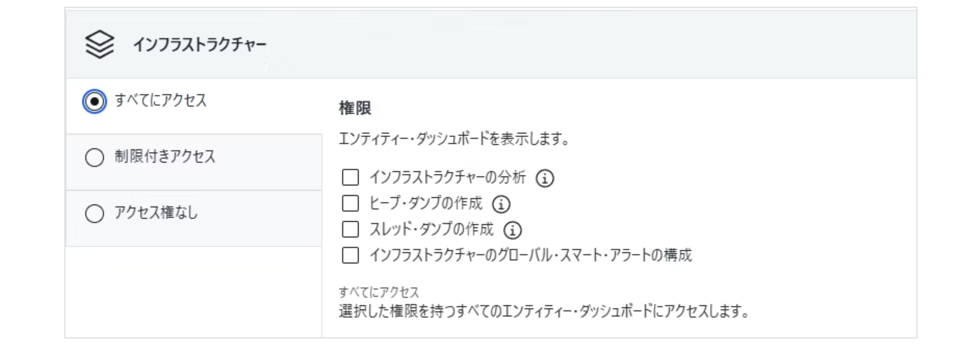Click the 権限 section heading
Screen dimensions: 980x347
point(354,108)
